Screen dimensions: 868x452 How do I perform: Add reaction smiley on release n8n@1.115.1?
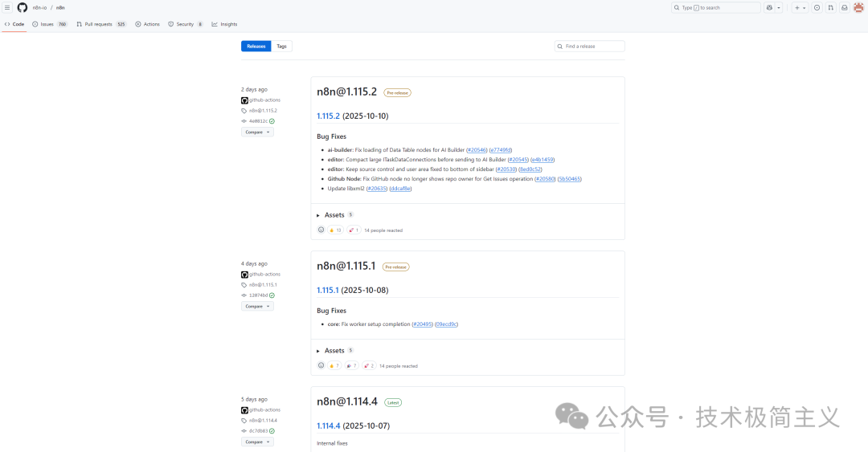point(321,365)
